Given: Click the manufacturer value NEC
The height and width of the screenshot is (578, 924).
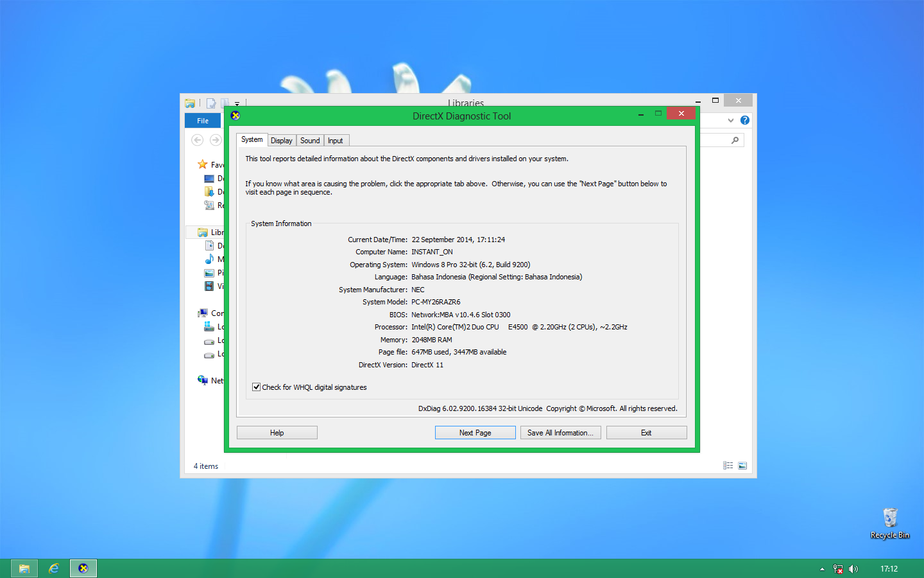Looking at the screenshot, I should point(418,290).
